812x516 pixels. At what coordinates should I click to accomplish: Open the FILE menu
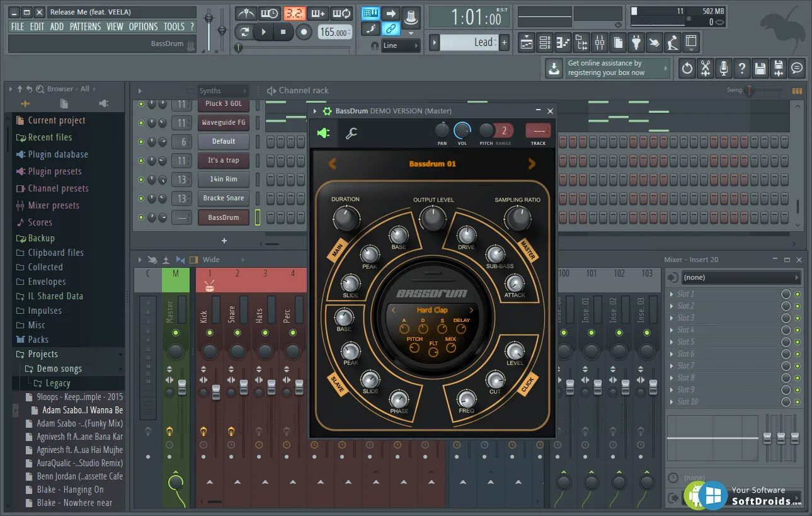click(18, 26)
